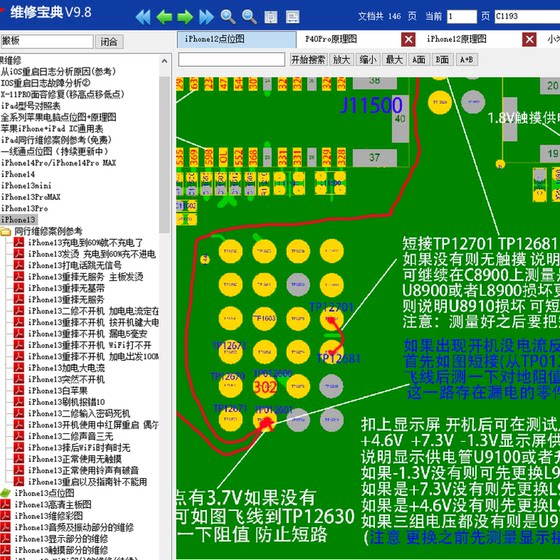Open iPhone13刷机报错10 case

[x=66, y=402]
